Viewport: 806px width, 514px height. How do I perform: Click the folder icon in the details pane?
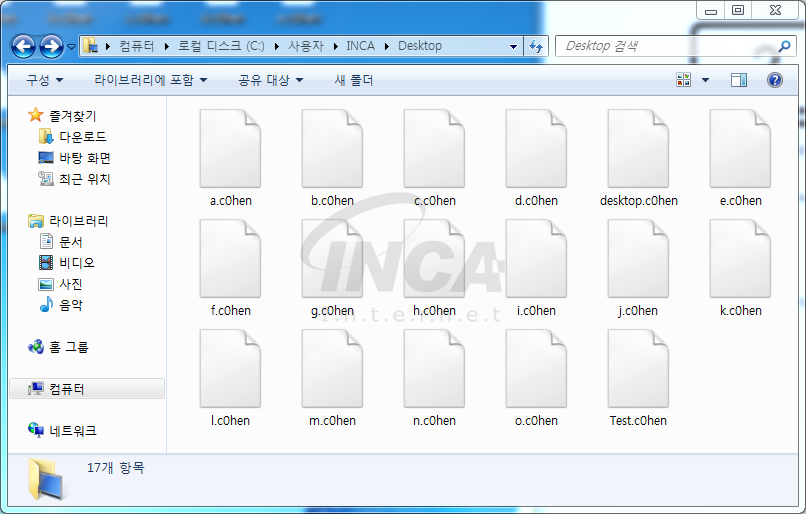coord(45,479)
